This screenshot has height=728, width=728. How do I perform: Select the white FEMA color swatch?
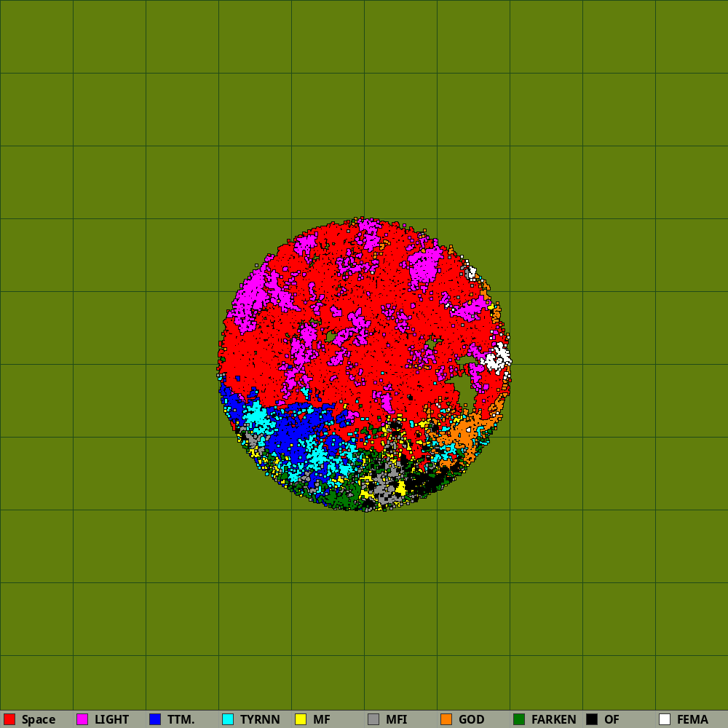pyautogui.click(x=665, y=719)
